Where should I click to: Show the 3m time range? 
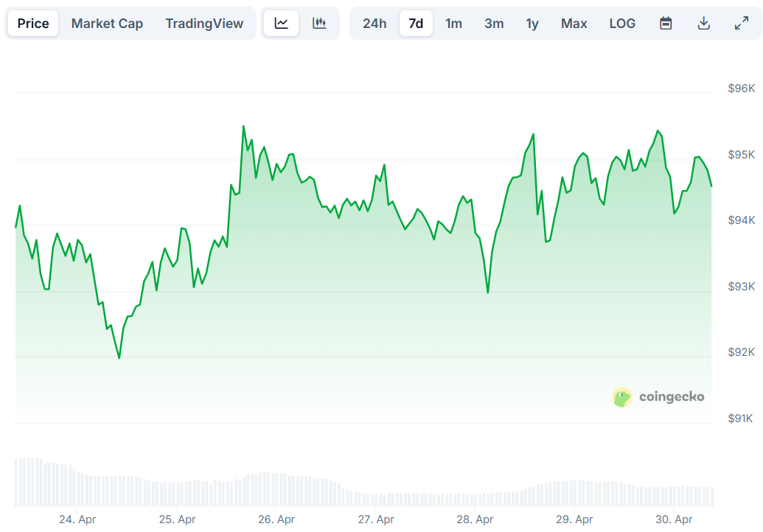tap(494, 24)
